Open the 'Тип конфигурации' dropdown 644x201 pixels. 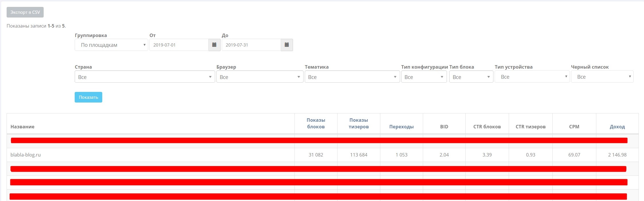(424, 77)
